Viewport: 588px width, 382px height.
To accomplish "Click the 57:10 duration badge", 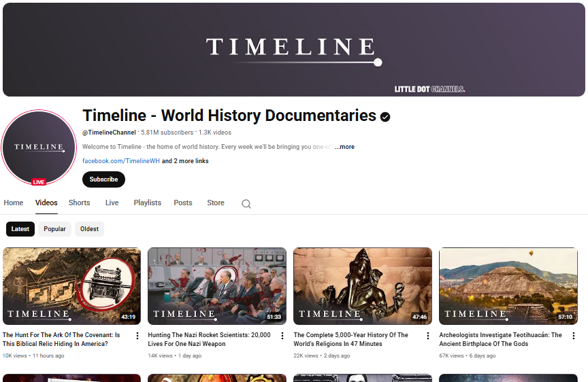I will (565, 317).
